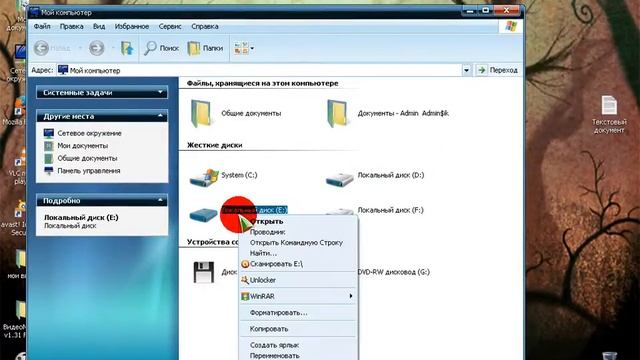This screenshot has width=640, height=360.
Task: Toggle the Папки folders pane
Action: [x=205, y=48]
